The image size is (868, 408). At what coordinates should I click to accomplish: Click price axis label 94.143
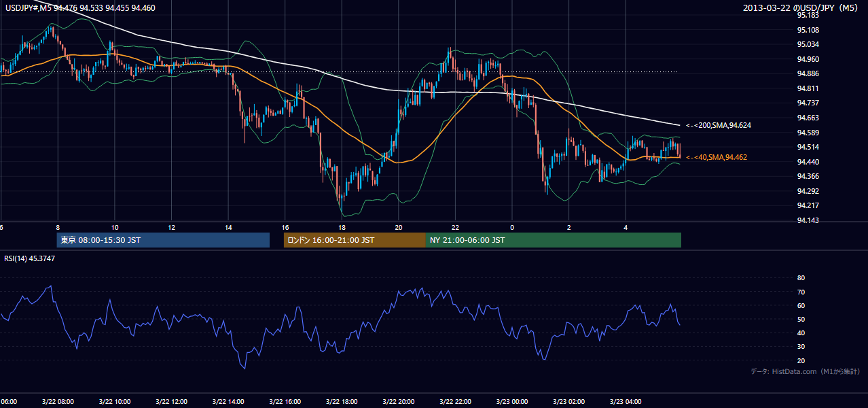pyautogui.click(x=808, y=220)
